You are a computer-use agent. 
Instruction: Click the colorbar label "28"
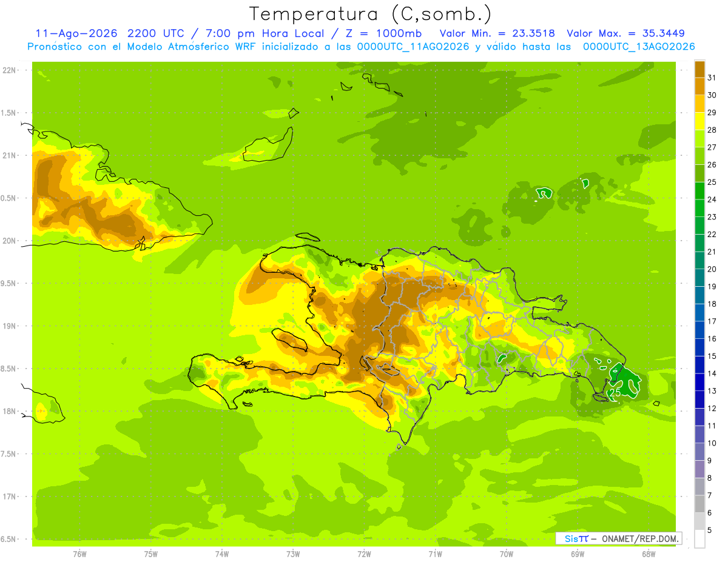pos(712,130)
